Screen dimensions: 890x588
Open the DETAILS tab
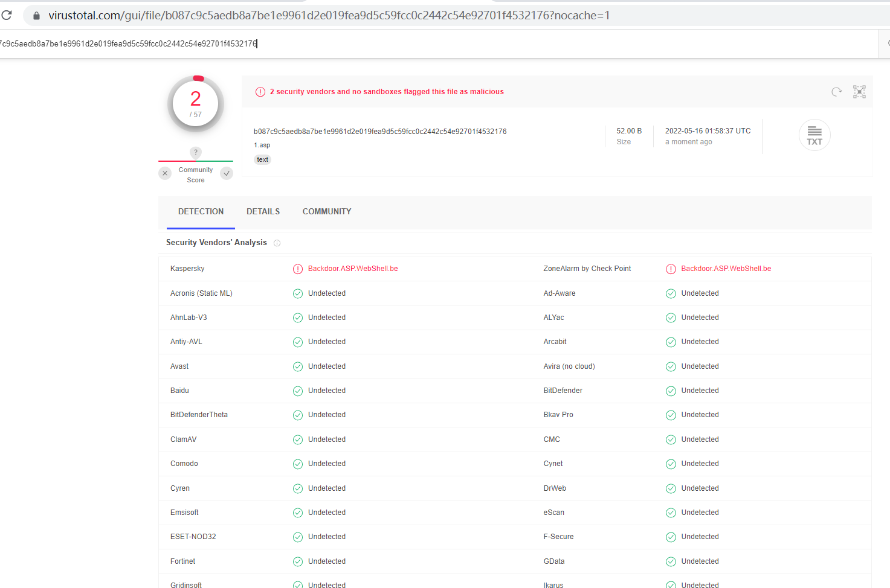tap(263, 212)
